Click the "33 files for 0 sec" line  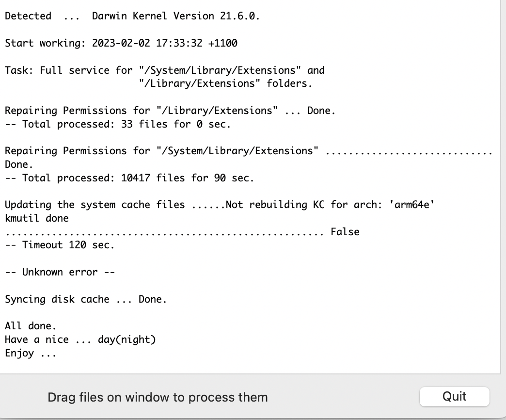pyautogui.click(x=118, y=124)
